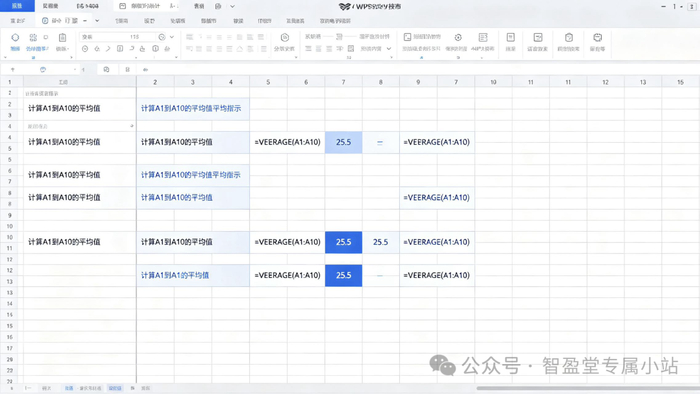Click the page icon after the vertical separator
Viewport: 700px width, 394px height.
coord(511,37)
